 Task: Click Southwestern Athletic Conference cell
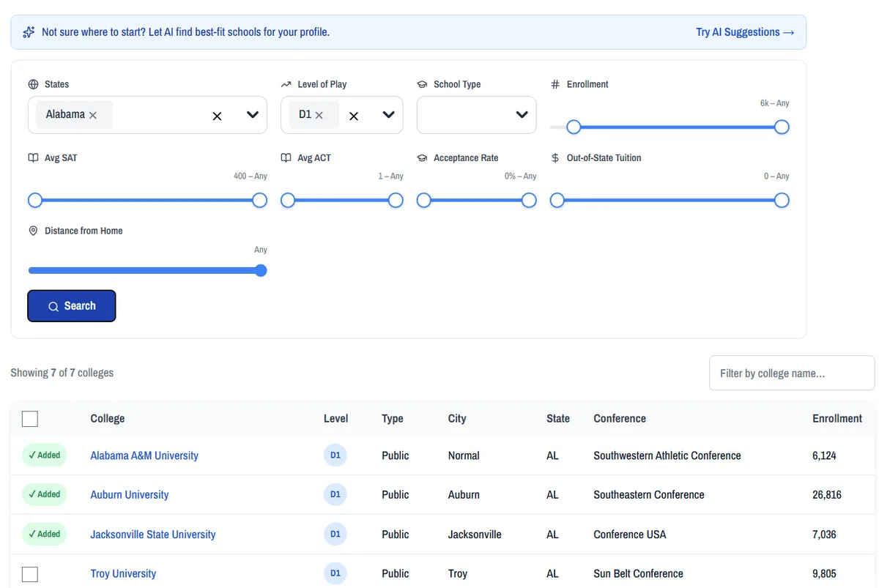(x=667, y=455)
